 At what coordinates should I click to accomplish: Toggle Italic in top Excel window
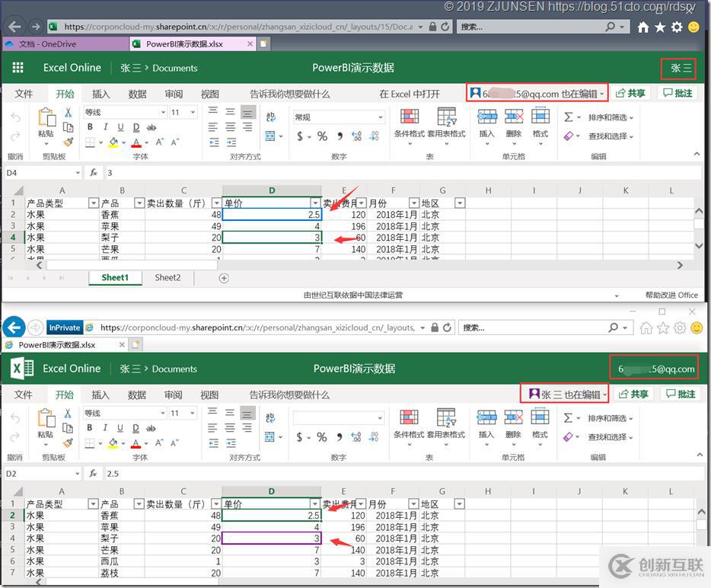[x=105, y=127]
